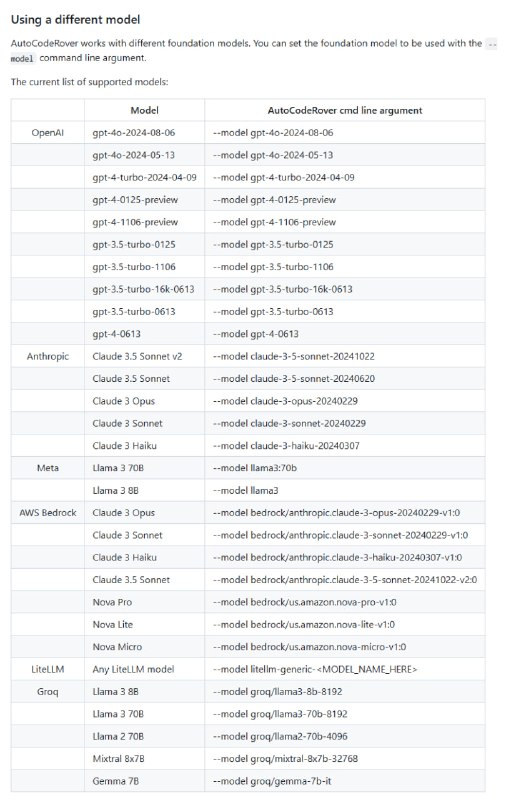Click 'AutoCodeRover cmd line argument' header
This screenshot has height=800, width=516.
coord(345,110)
